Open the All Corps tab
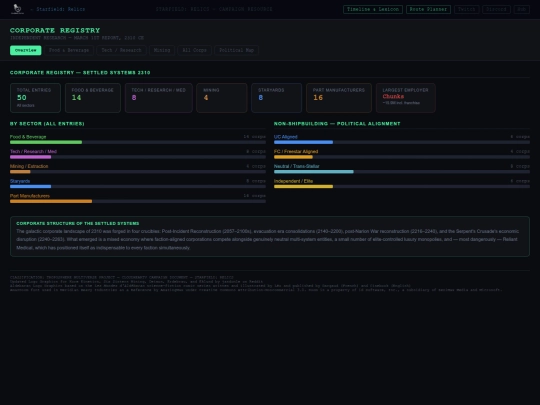Screen dimensions: 540x405 click(194, 50)
